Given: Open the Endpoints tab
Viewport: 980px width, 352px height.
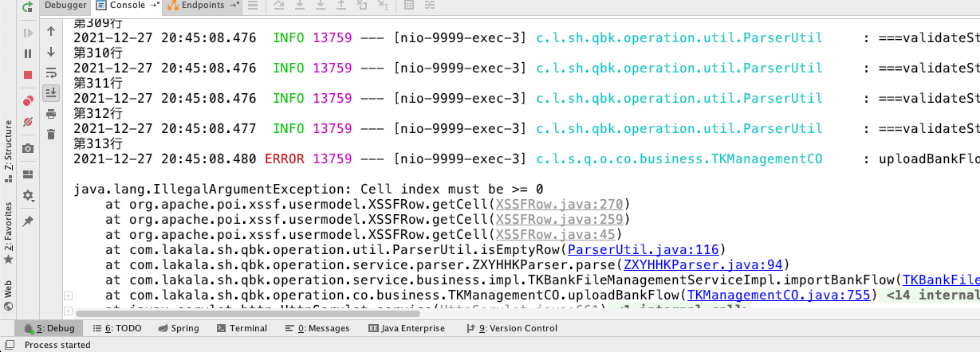Looking at the screenshot, I should click(203, 6).
